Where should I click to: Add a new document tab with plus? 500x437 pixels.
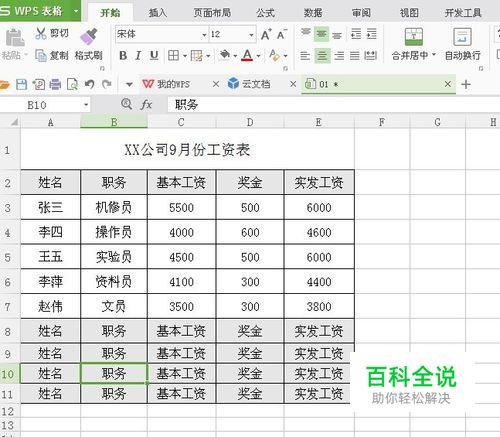click(x=466, y=84)
